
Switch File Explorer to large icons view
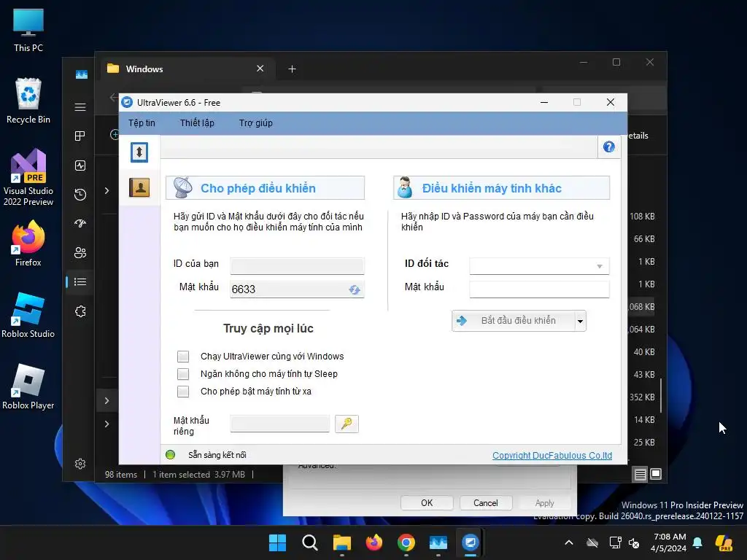(x=656, y=474)
